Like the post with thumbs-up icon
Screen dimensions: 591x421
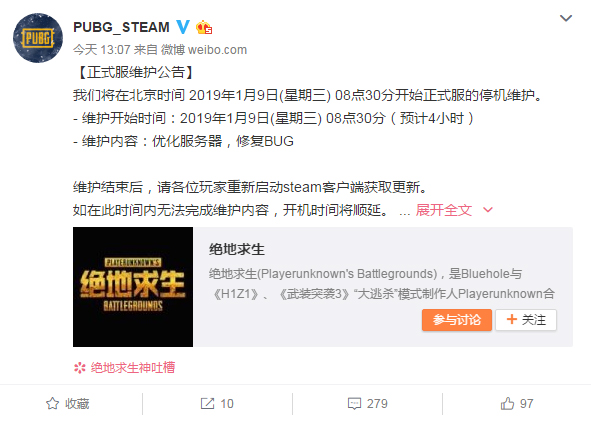(507, 404)
